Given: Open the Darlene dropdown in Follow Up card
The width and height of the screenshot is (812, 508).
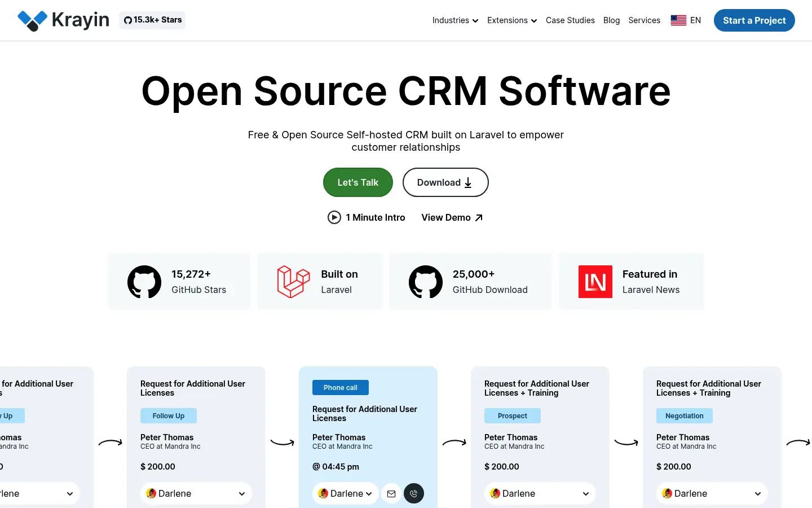Looking at the screenshot, I should [x=196, y=493].
